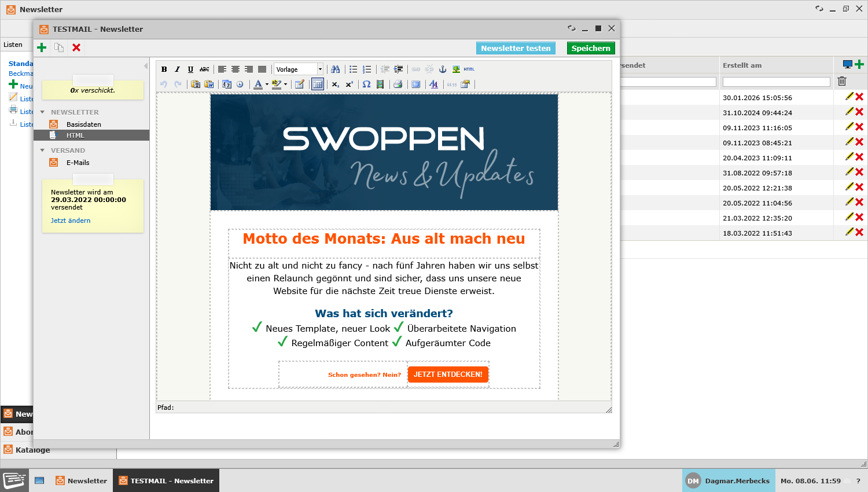Viewport: 868px width, 492px height.
Task: Underline the selected text
Action: pyautogui.click(x=190, y=69)
